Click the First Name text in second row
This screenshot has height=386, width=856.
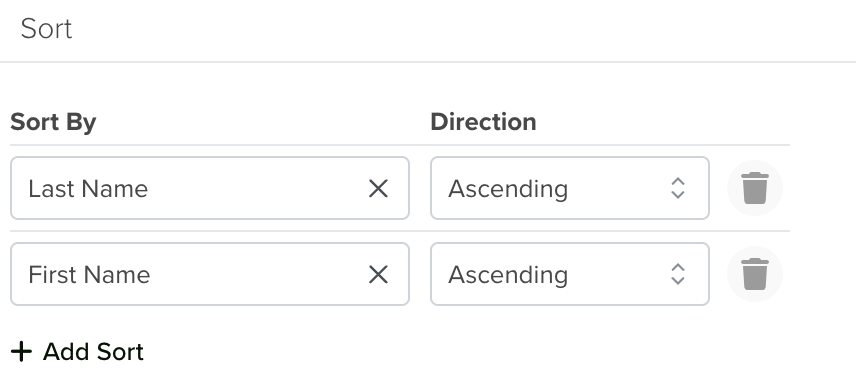[89, 275]
